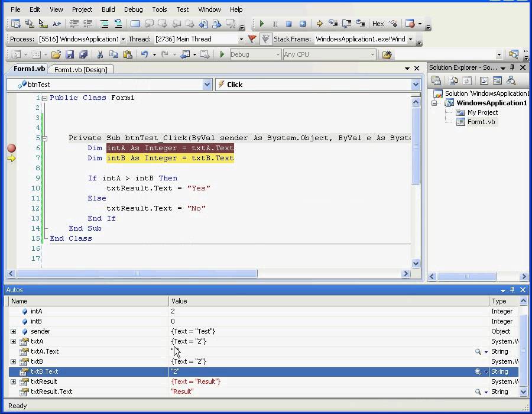Toggle auto-hide pin on Solution Explorer
Screen dimensions: 532x414
pos(512,67)
